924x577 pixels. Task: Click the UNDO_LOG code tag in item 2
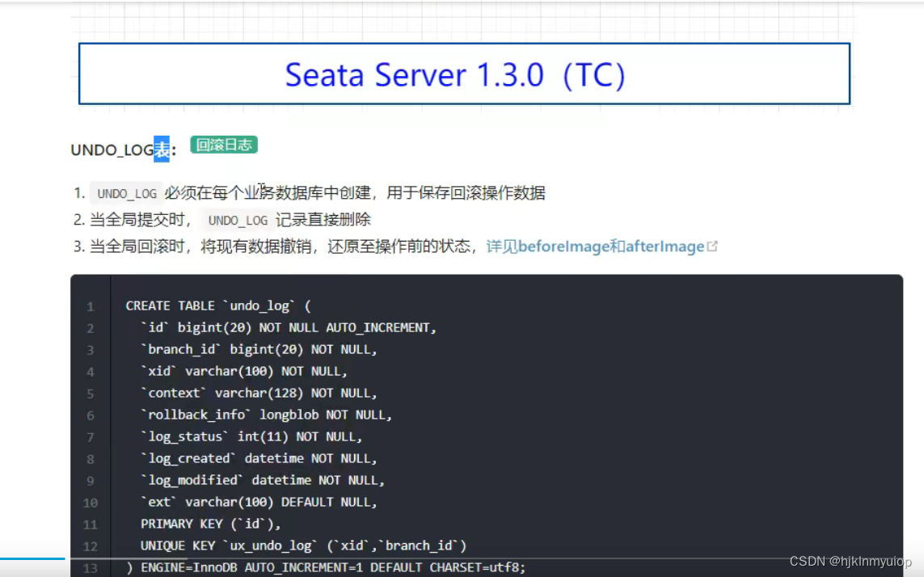pos(238,221)
